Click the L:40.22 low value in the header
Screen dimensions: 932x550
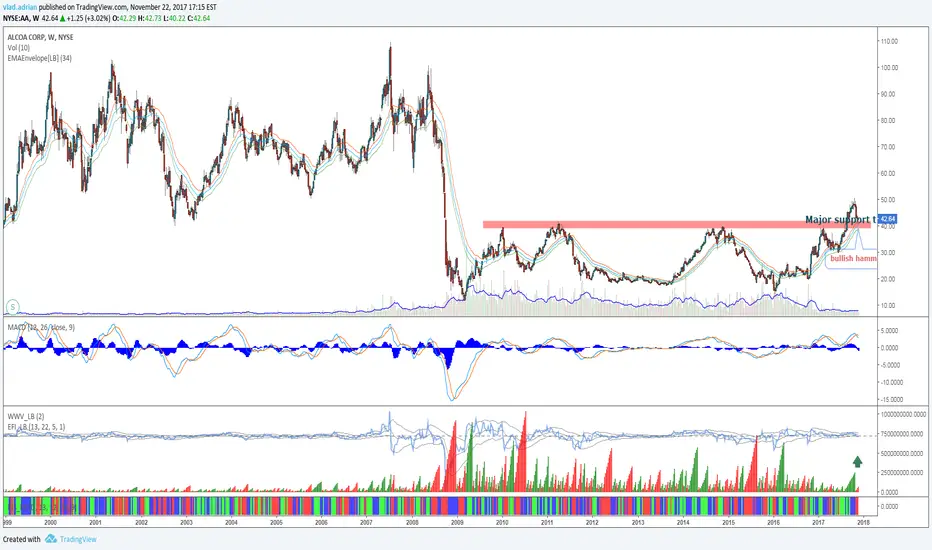tap(174, 18)
